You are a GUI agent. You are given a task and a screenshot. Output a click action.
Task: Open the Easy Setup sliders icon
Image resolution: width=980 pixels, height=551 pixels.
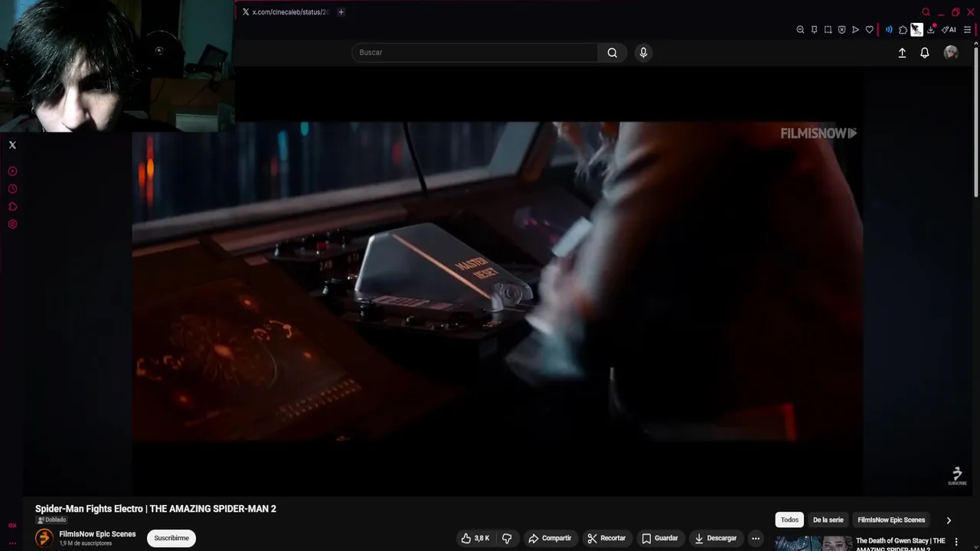968,30
